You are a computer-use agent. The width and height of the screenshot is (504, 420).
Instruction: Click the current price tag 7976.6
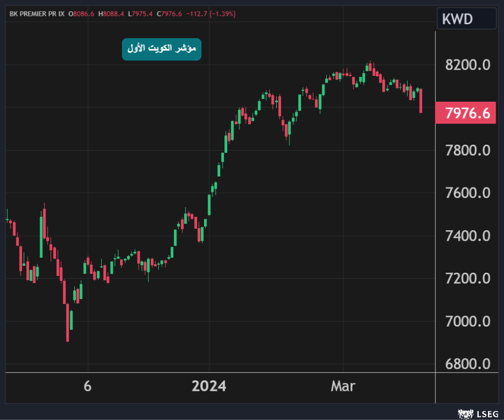click(x=467, y=113)
